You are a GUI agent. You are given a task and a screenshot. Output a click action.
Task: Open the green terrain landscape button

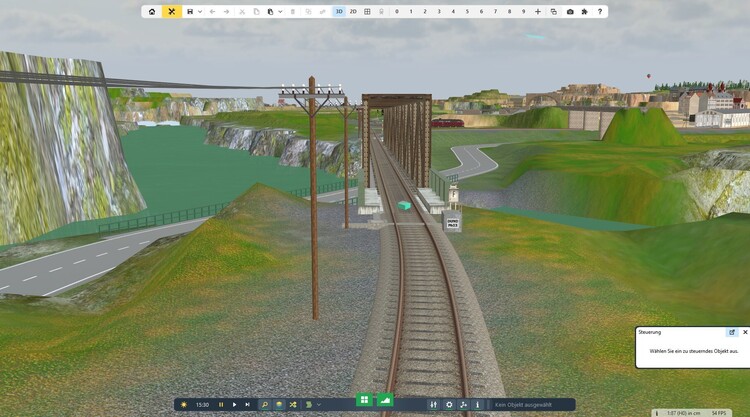pos(386,400)
